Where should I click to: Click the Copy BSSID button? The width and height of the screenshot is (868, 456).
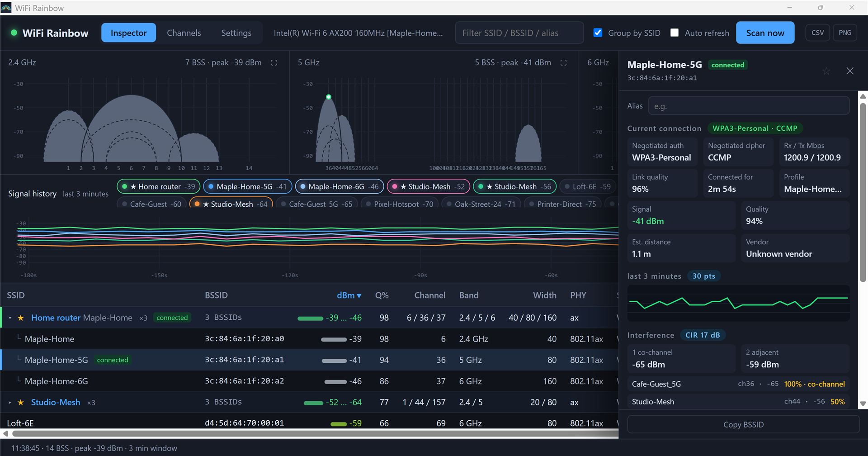coord(743,424)
